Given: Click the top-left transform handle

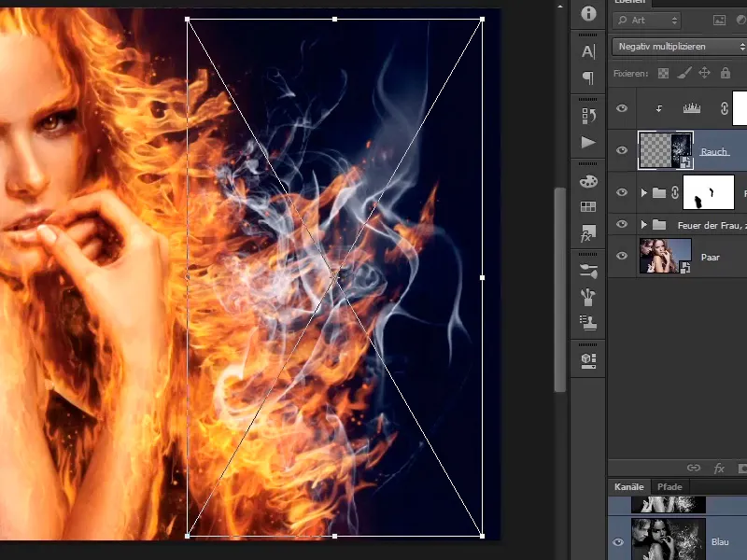Looking at the screenshot, I should click(188, 20).
